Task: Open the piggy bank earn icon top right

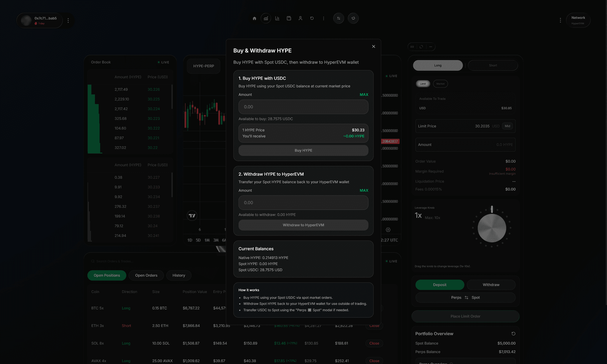Action: click(353, 18)
